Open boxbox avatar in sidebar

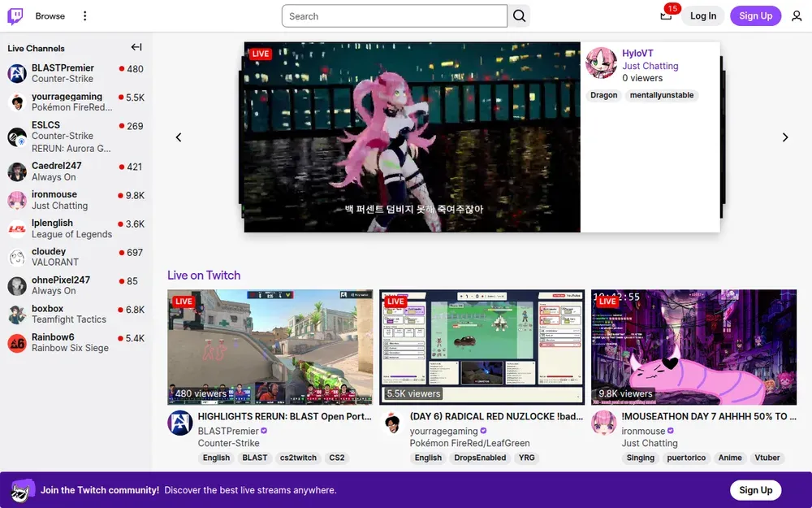point(17,314)
